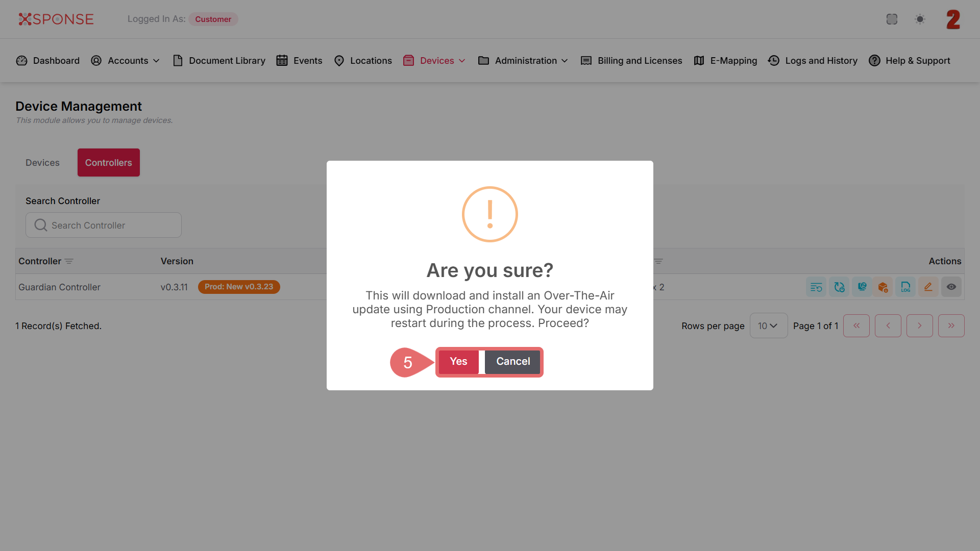
Task: Click Cancel in the confirmation dialog
Action: pyautogui.click(x=512, y=362)
